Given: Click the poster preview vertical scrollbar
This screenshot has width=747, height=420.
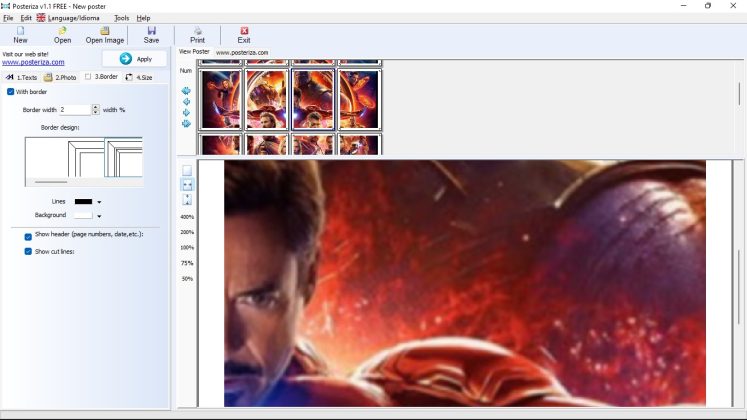Looking at the screenshot, I should pyautogui.click(x=739, y=287).
